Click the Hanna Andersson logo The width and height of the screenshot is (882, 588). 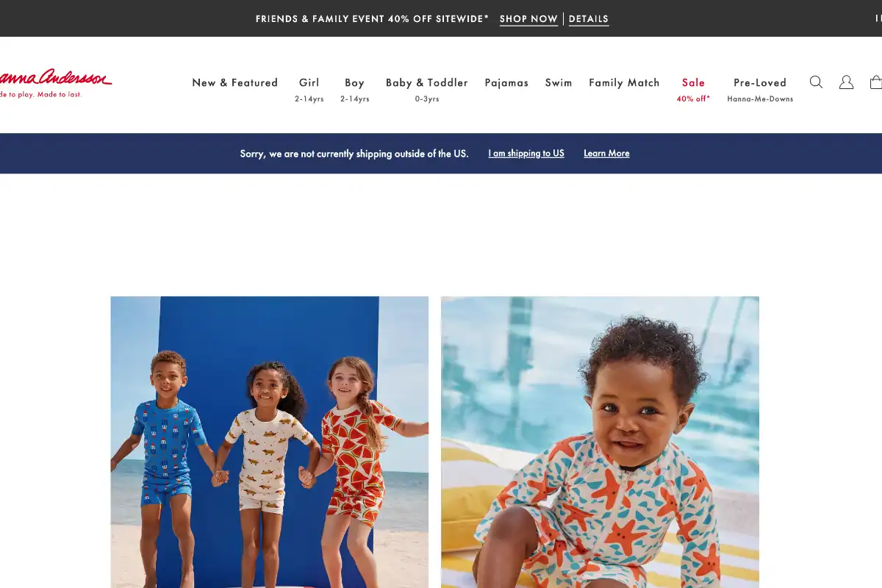54,83
